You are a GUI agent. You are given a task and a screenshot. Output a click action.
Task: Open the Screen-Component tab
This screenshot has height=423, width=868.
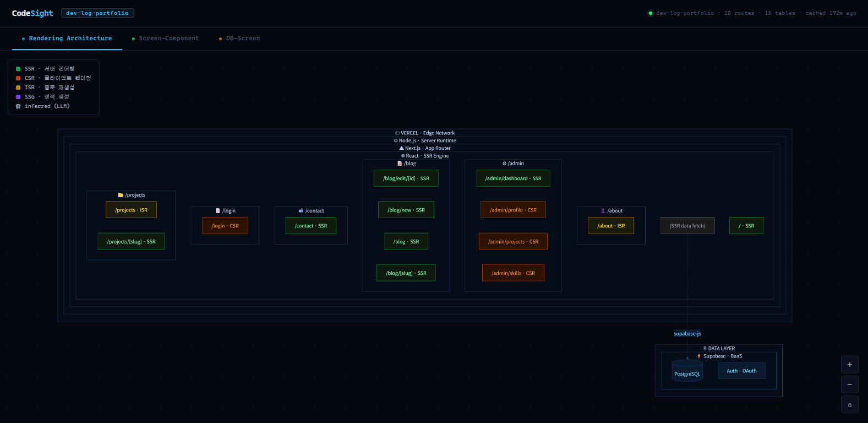click(x=165, y=39)
